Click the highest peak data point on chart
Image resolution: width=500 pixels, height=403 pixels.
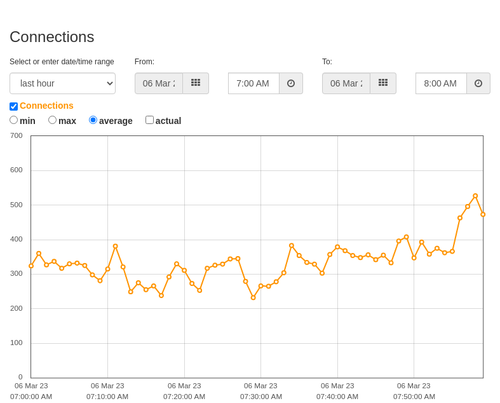pyautogui.click(x=475, y=196)
